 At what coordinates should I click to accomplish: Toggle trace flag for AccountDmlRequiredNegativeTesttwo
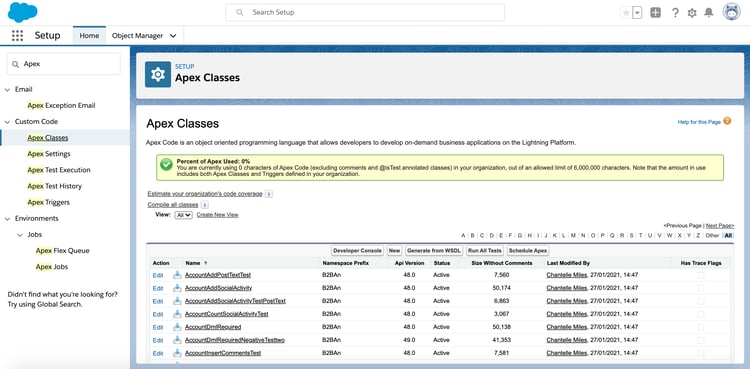click(701, 340)
